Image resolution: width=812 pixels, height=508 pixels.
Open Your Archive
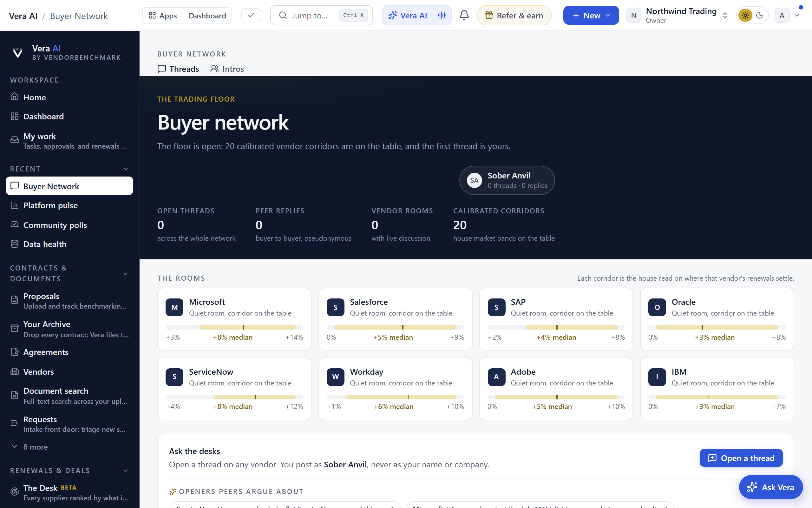69,329
